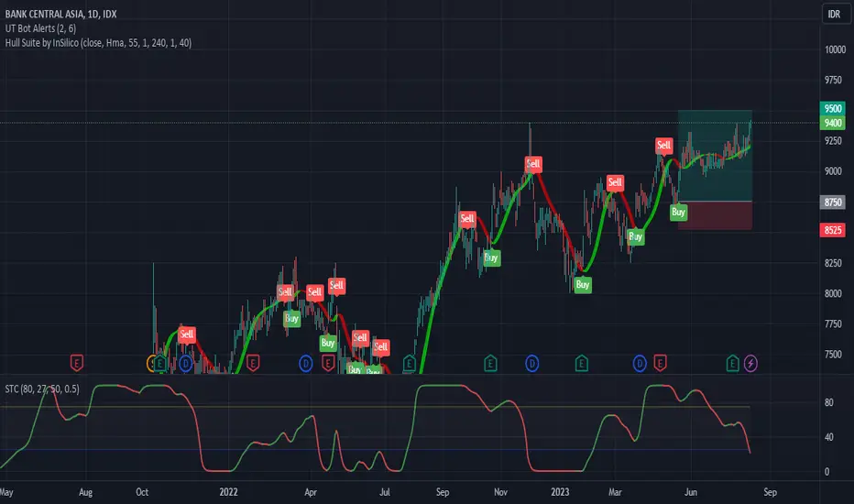Viewport: 854px width, 504px height.
Task: Click the green profit zone of the long position
Action: tap(715, 156)
